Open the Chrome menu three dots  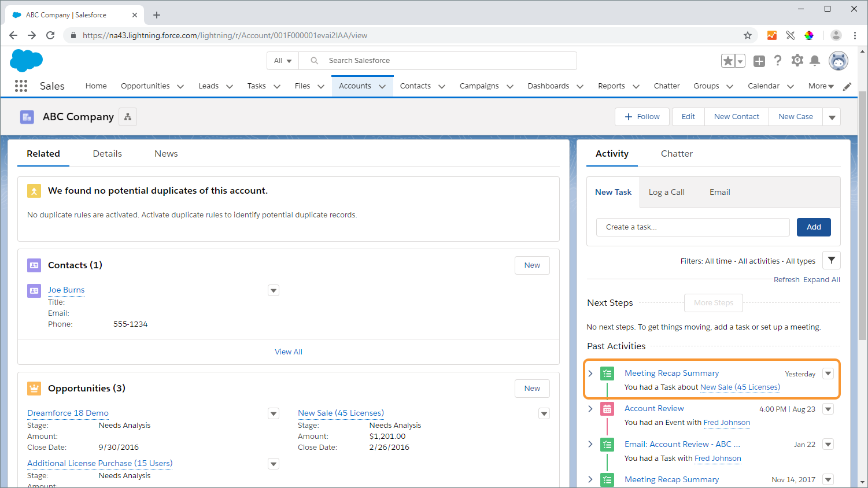(x=855, y=35)
